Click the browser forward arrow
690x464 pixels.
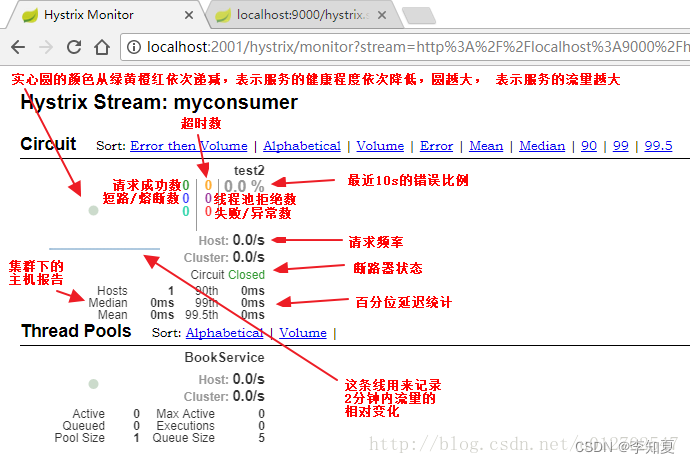click(46, 47)
